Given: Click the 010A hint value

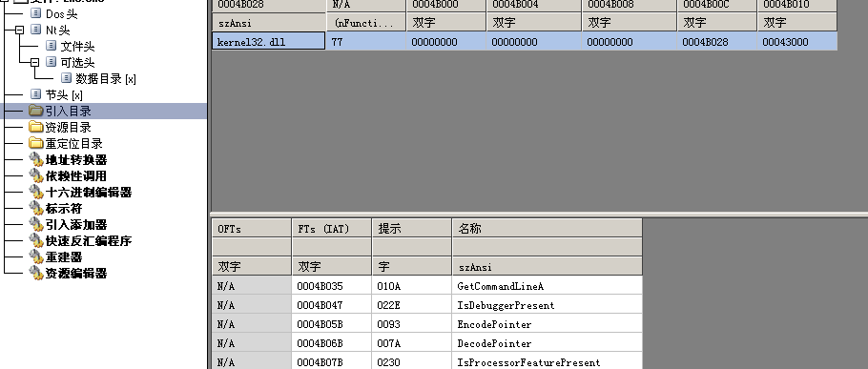Looking at the screenshot, I should coord(412,286).
